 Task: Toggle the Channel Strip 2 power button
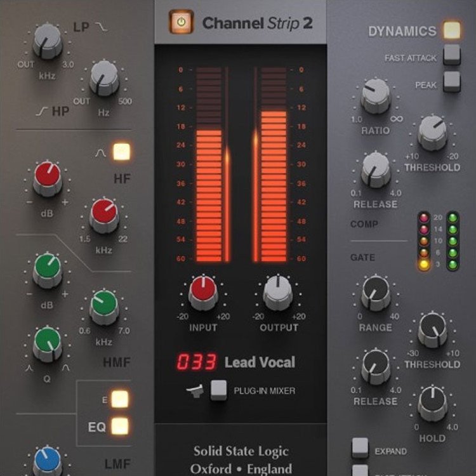pyautogui.click(x=182, y=22)
